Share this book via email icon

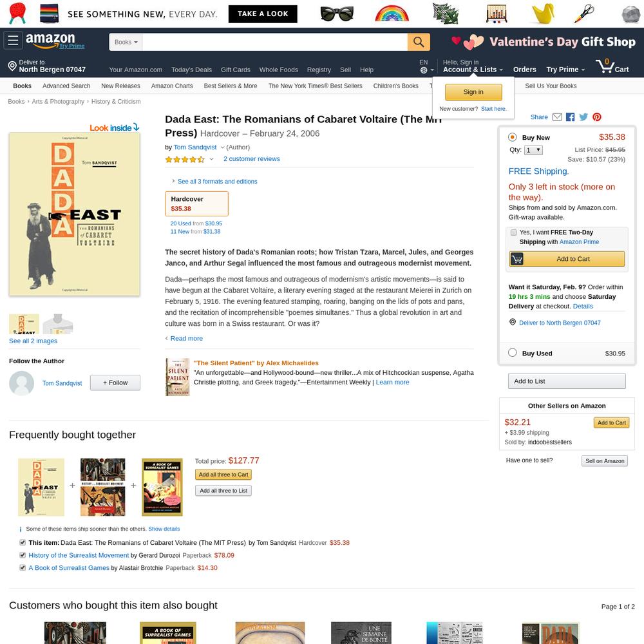[x=557, y=117]
